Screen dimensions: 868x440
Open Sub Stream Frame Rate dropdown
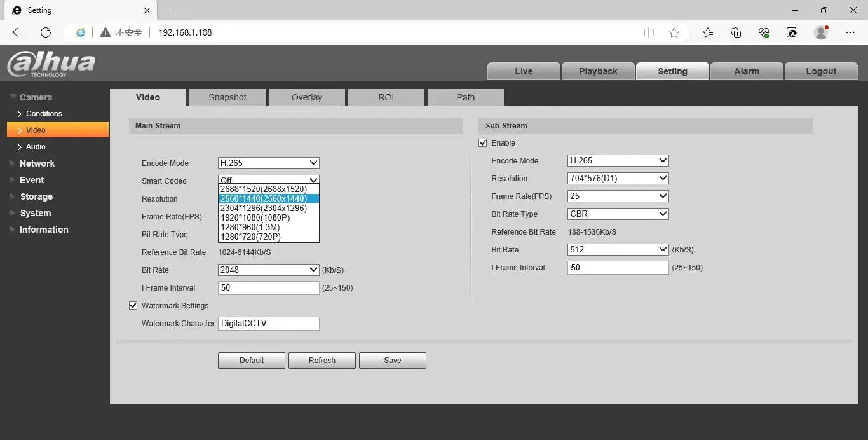point(618,196)
